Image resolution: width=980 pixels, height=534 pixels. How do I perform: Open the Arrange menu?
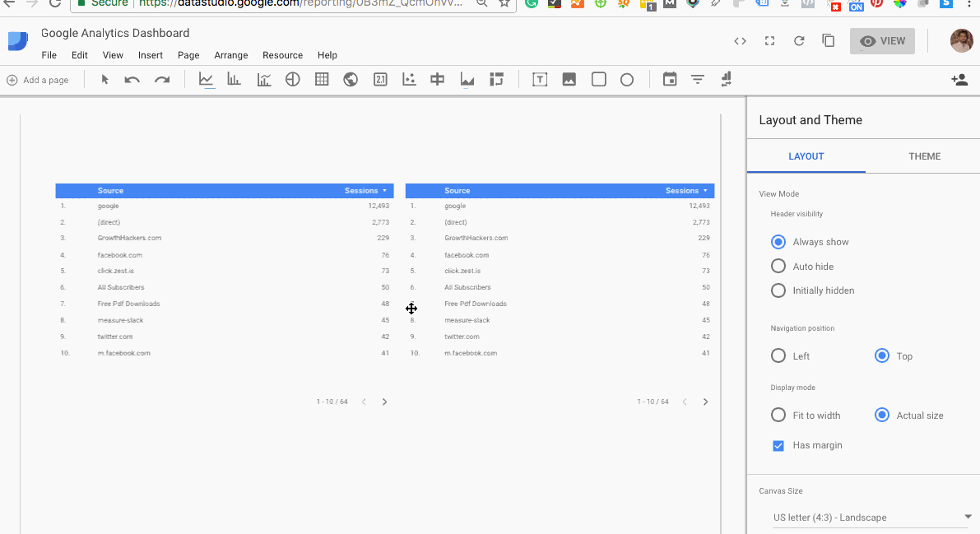coord(230,55)
